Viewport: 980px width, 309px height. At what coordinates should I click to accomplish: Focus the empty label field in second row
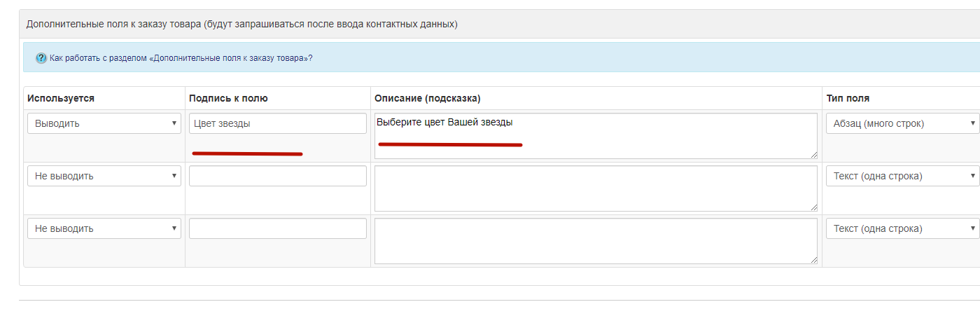pos(277,176)
